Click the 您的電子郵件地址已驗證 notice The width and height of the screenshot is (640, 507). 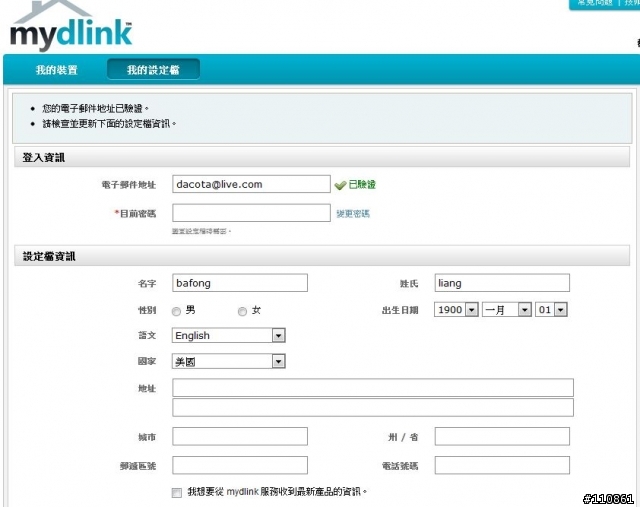click(95, 108)
